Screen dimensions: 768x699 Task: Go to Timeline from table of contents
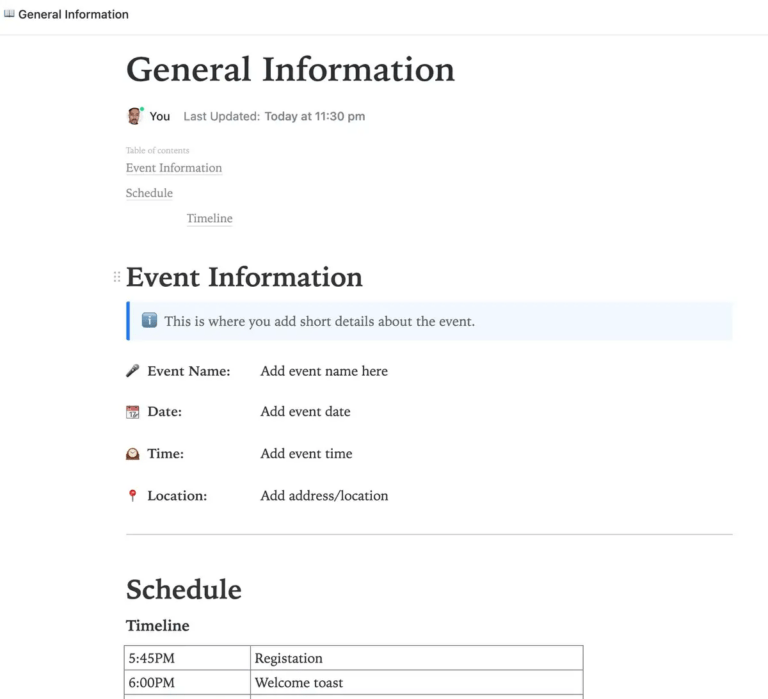(209, 219)
